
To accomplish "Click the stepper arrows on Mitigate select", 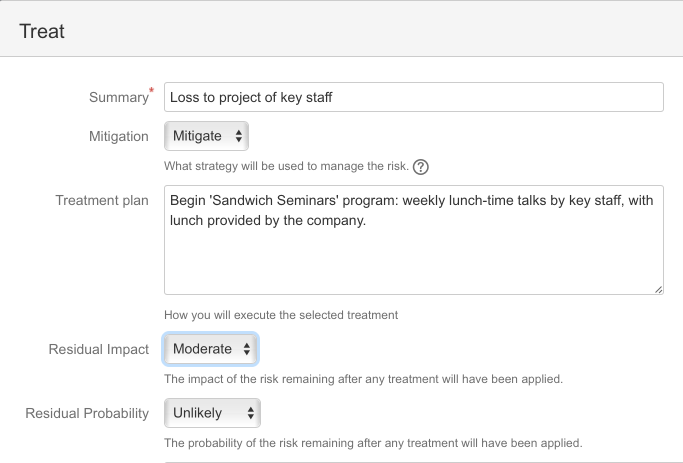I will coord(238,136).
